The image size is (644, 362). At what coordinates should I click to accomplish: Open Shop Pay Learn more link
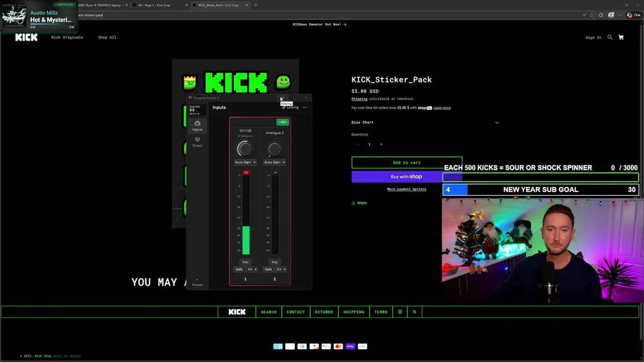[x=442, y=108]
